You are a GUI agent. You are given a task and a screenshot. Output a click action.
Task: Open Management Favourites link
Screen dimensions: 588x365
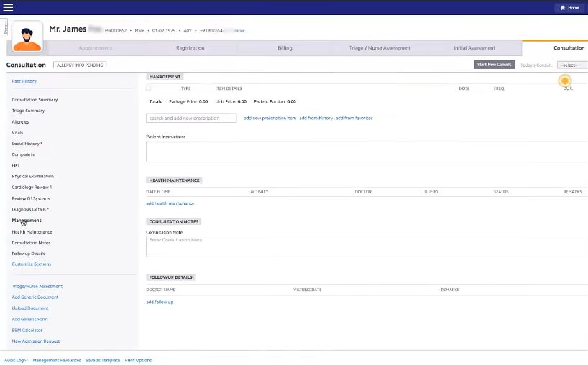pos(57,360)
